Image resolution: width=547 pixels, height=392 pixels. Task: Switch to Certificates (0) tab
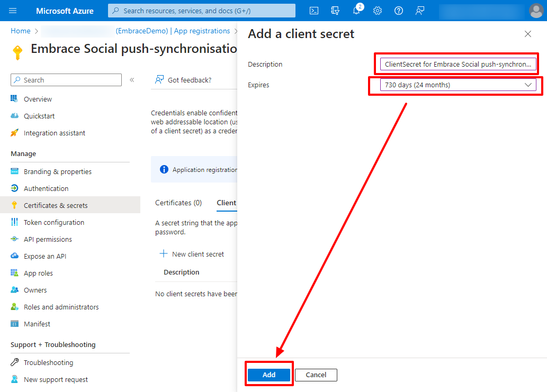pos(178,203)
